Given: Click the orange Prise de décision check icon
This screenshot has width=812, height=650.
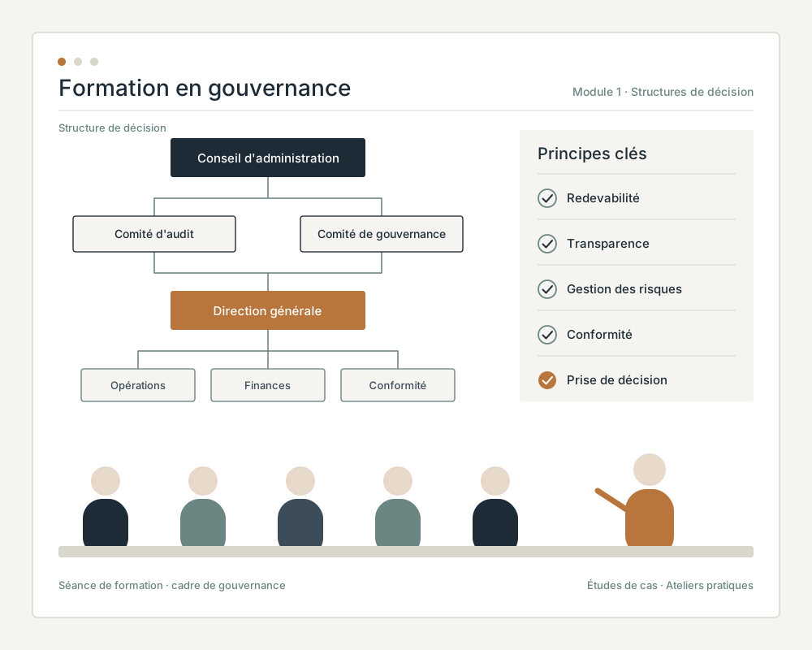Looking at the screenshot, I should (x=546, y=380).
